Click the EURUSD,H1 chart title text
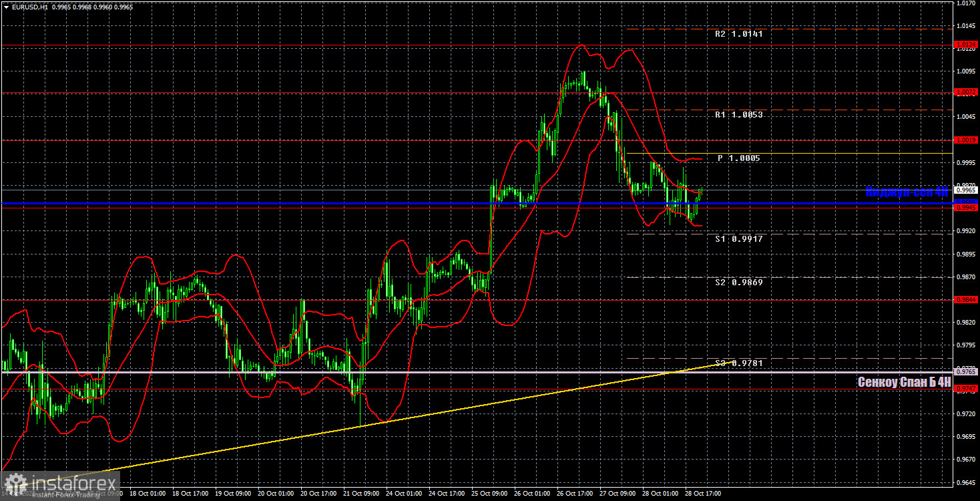980x501 pixels. click(x=29, y=6)
